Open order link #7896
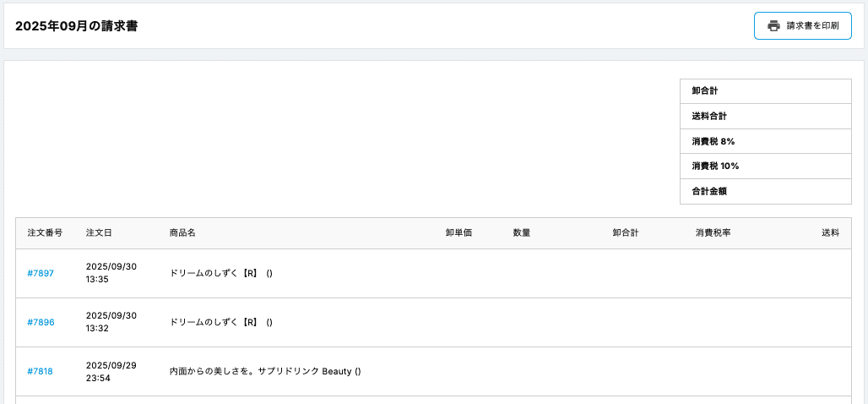This screenshot has width=868, height=404. (41, 322)
